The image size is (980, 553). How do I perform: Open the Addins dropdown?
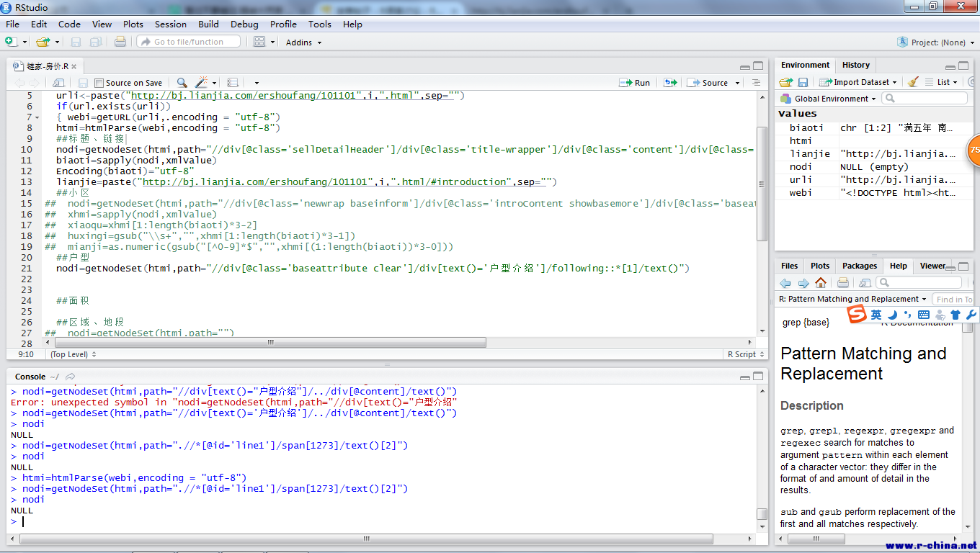coord(303,42)
